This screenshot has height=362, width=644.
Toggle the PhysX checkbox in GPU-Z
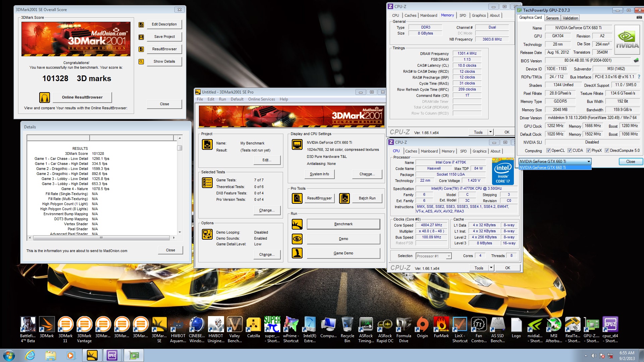pyautogui.click(x=588, y=150)
